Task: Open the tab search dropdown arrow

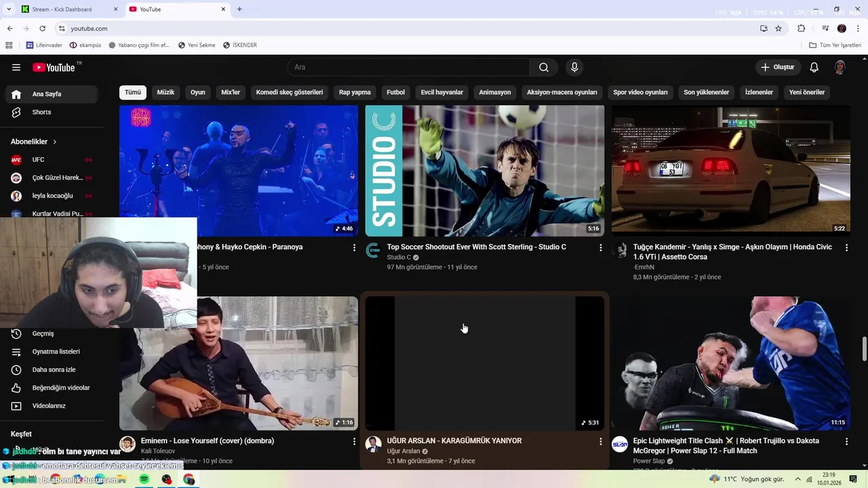Action: tap(8, 9)
